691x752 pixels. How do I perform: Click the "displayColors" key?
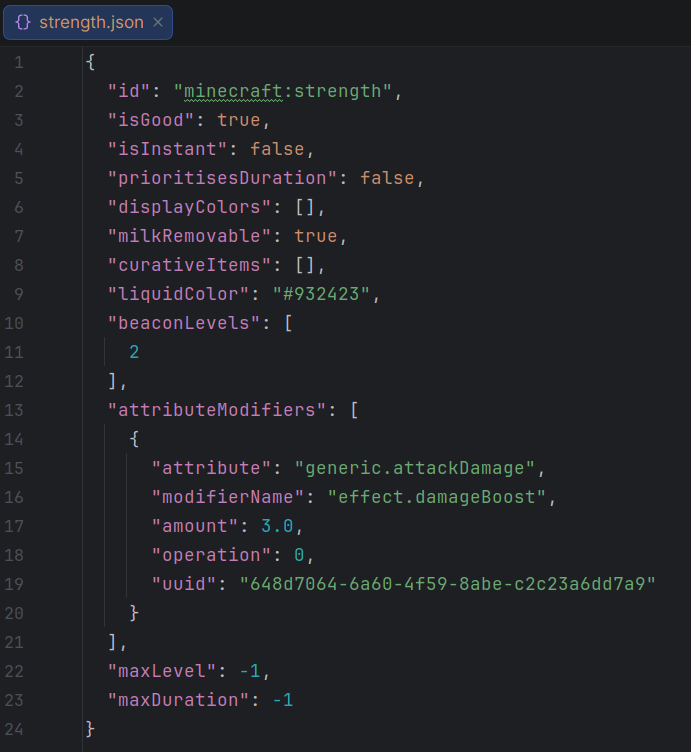click(x=189, y=207)
